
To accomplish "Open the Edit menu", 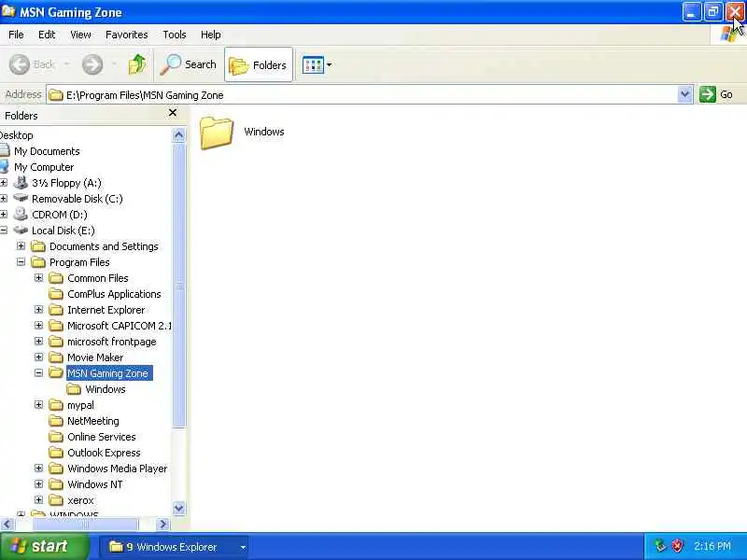I will coord(47,35).
